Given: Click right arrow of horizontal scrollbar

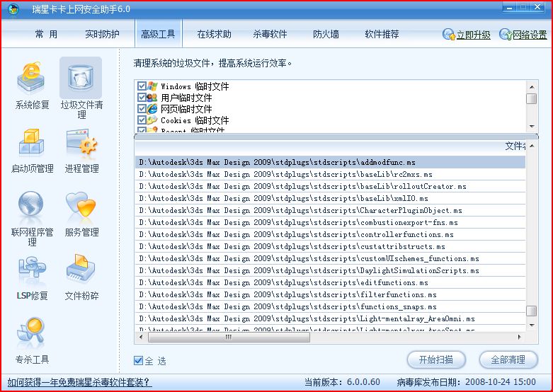Looking at the screenshot, I should (x=520, y=337).
